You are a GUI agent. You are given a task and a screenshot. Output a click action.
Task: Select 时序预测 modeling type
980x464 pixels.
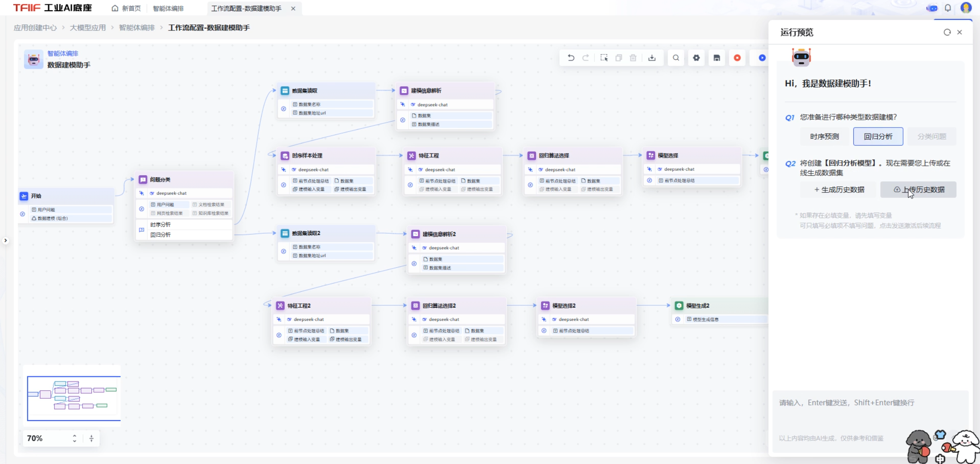pos(824,137)
